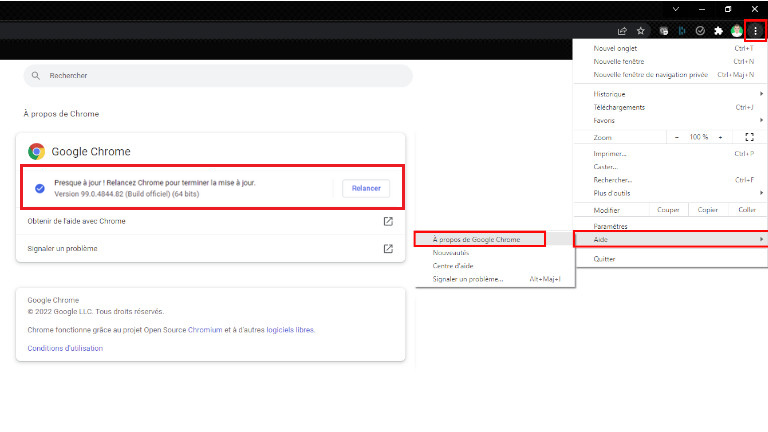Select Quitter menu item

(670, 259)
